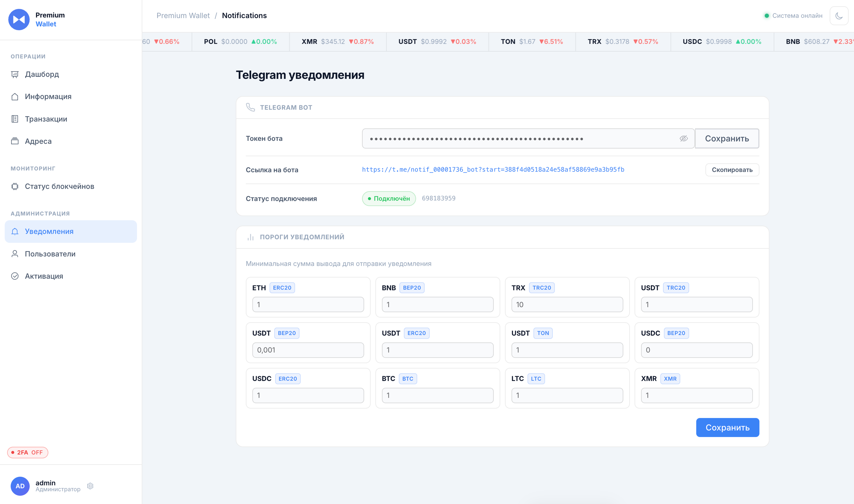Edit the TRX TRC20 threshold field
854x504 pixels.
567,305
